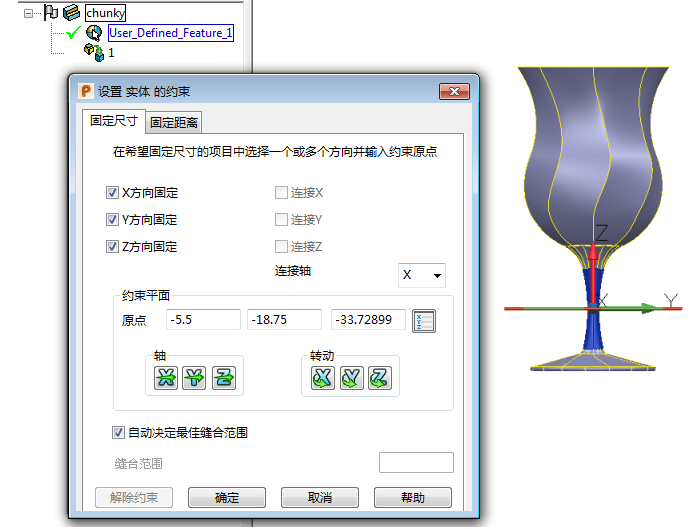Open the 连接轴 axis dropdown

(422, 275)
